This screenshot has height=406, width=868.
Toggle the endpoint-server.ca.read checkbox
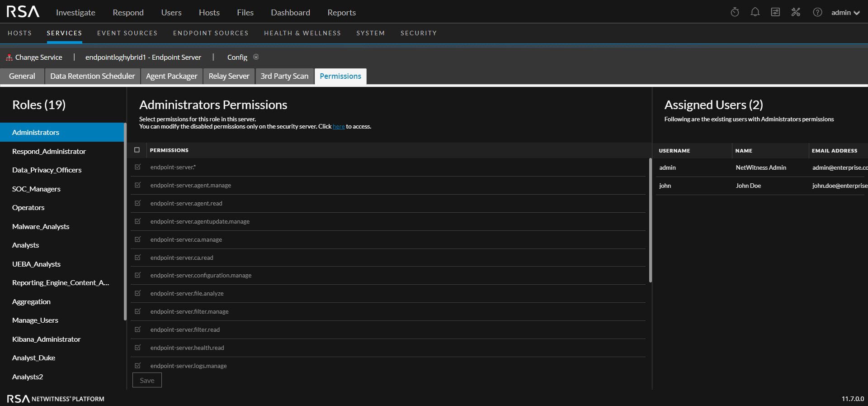tap(138, 258)
